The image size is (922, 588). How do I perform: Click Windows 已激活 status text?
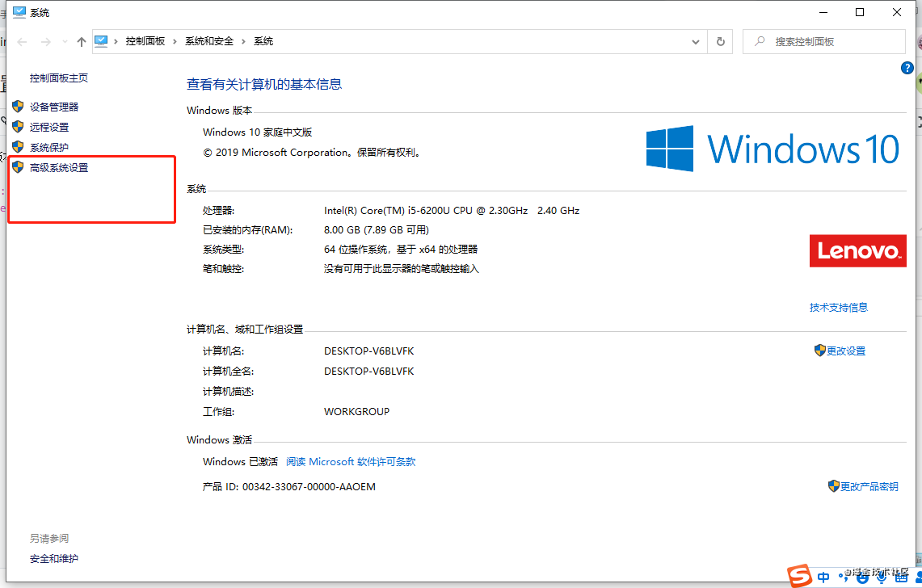240,462
